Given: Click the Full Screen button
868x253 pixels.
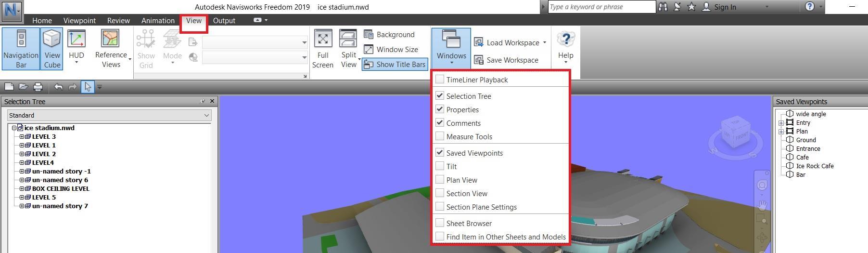Looking at the screenshot, I should click(322, 49).
